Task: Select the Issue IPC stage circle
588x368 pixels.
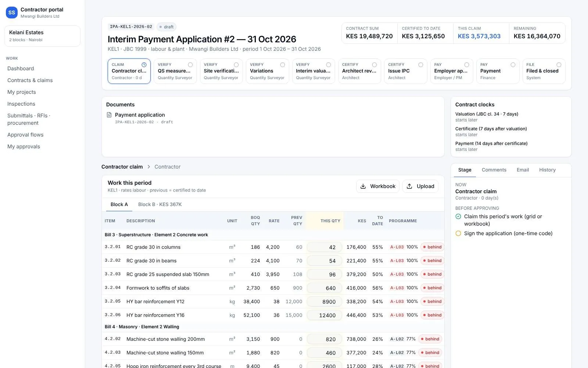Action: pos(421,65)
